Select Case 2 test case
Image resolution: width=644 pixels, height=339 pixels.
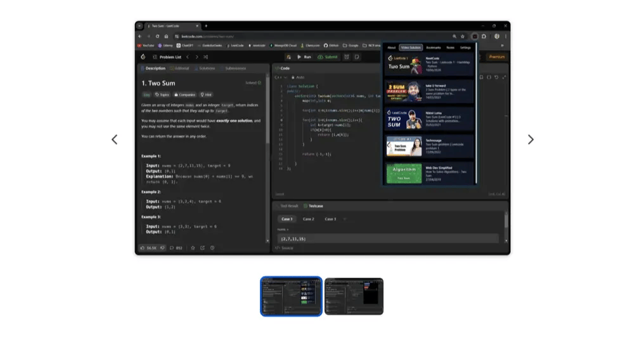(x=309, y=219)
